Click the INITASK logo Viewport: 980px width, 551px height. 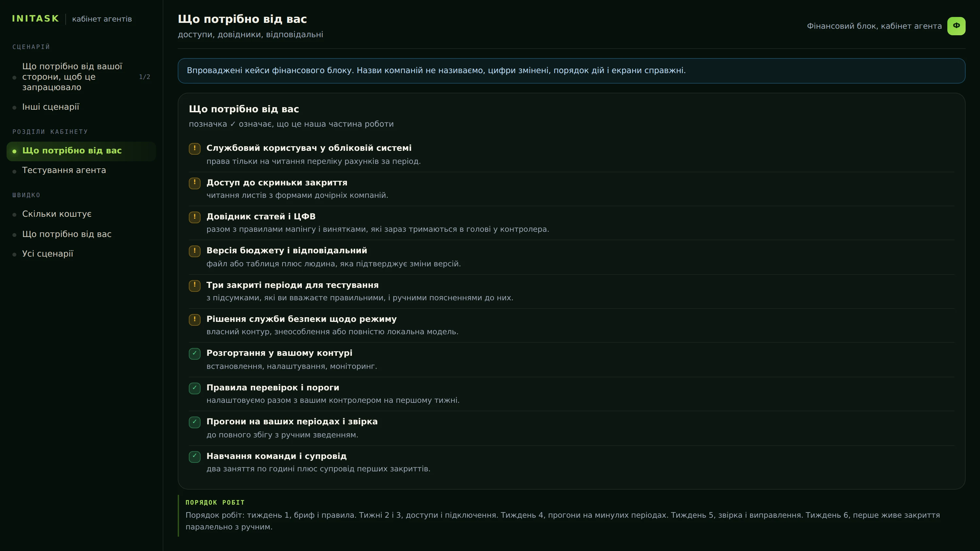point(35,19)
